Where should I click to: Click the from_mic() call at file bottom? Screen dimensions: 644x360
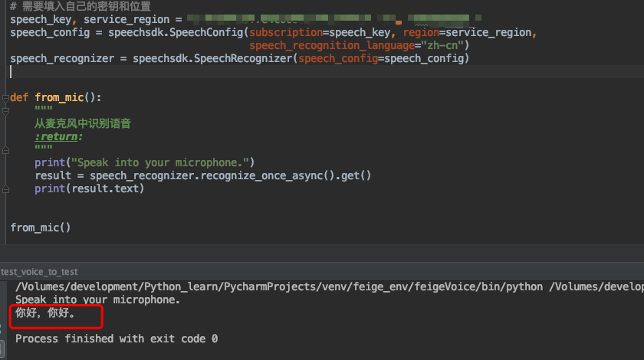(x=40, y=227)
